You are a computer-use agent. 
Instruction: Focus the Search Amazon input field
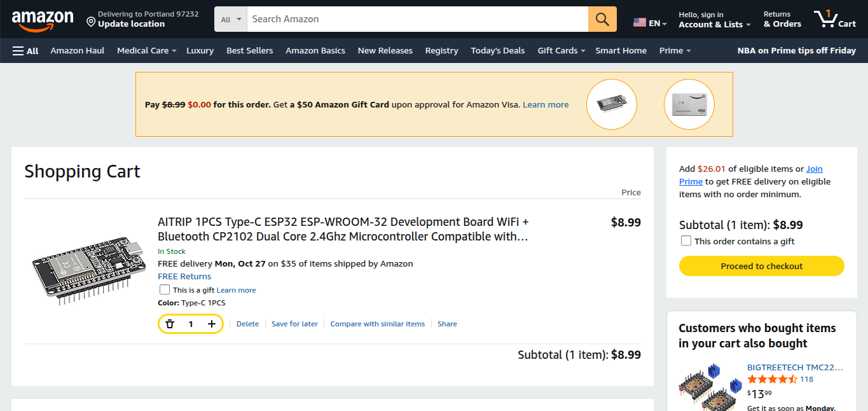(417, 19)
